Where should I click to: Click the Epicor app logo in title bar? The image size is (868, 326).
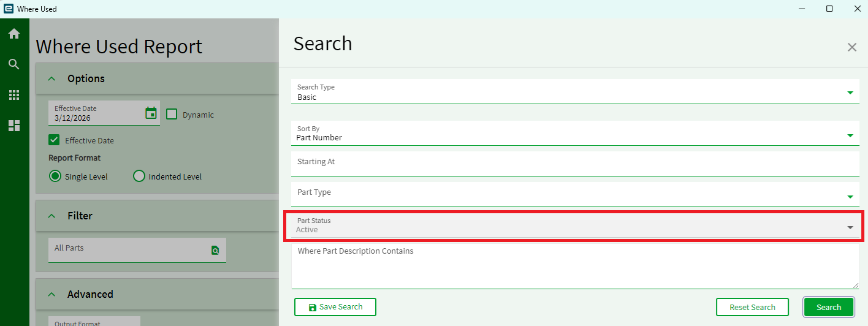[x=8, y=9]
